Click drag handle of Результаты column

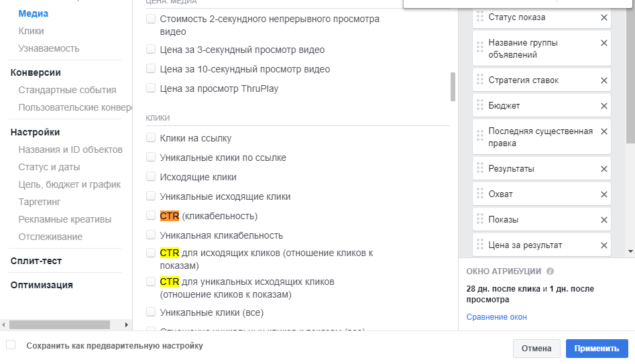[x=479, y=169]
